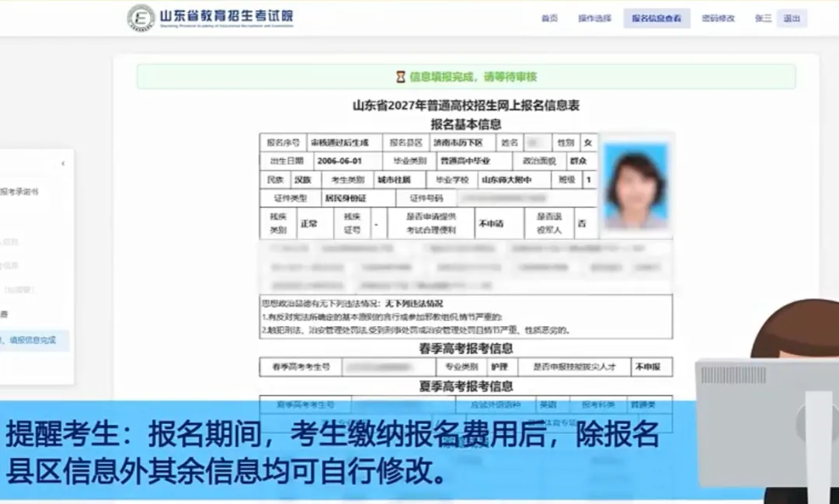Click the major category value 护理

coord(500,367)
